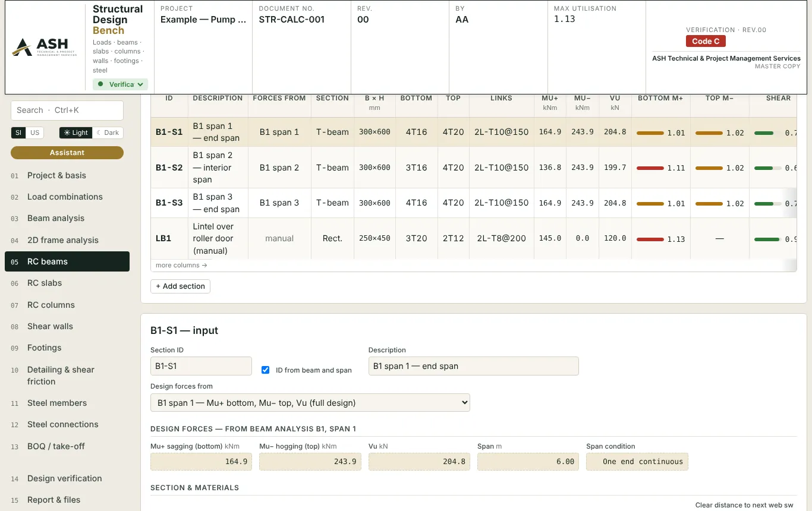The width and height of the screenshot is (812, 511).
Task: Select the B1-S1 table row ID
Action: (169, 132)
